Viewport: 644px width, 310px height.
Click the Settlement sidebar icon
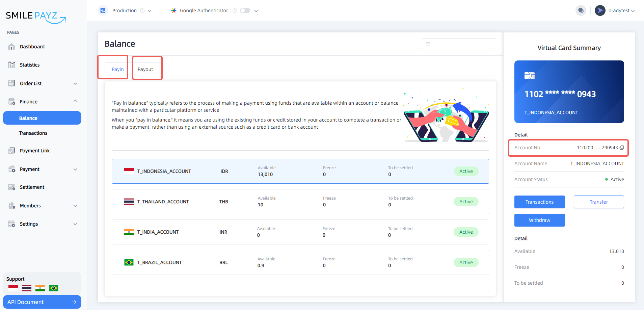click(x=11, y=187)
